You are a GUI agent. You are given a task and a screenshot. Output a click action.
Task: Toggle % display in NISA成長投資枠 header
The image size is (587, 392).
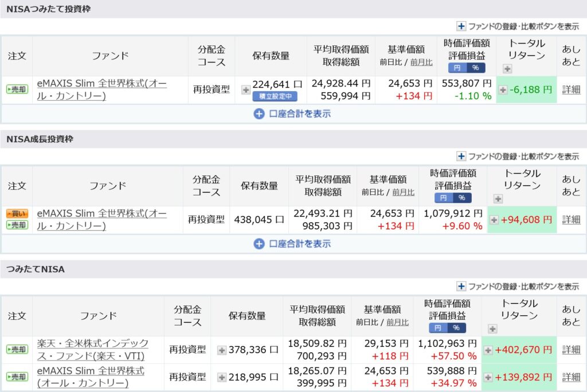(462, 198)
